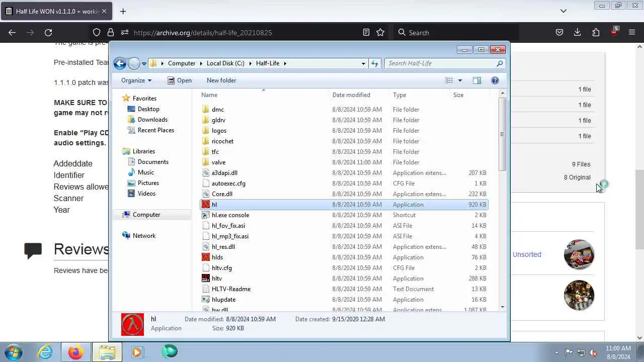Select the hlds application icon
644x362 pixels.
205,257
